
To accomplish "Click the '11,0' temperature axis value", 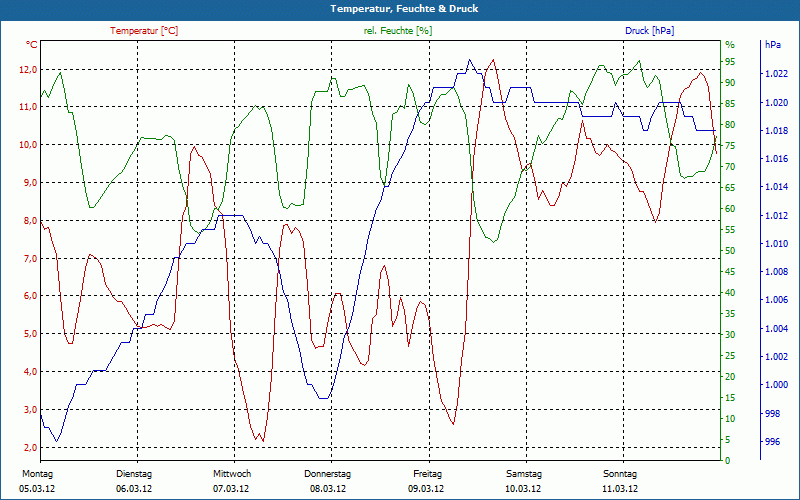I will pyautogui.click(x=29, y=107).
